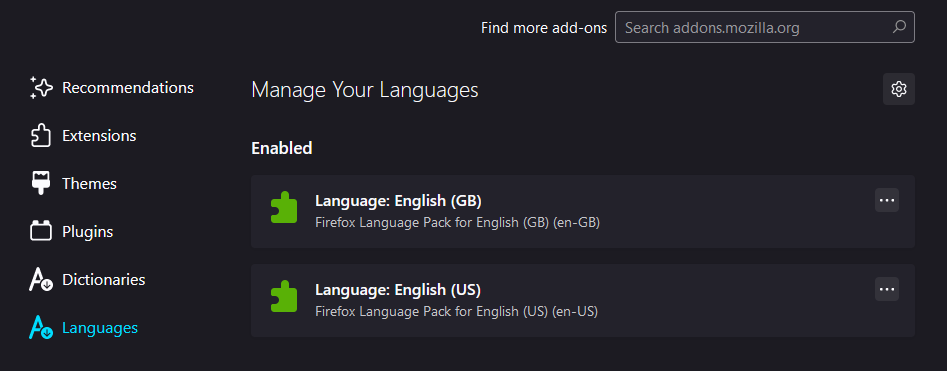This screenshot has height=371, width=947.
Task: Click the Dictionaries icon in sidebar
Action: [42, 280]
